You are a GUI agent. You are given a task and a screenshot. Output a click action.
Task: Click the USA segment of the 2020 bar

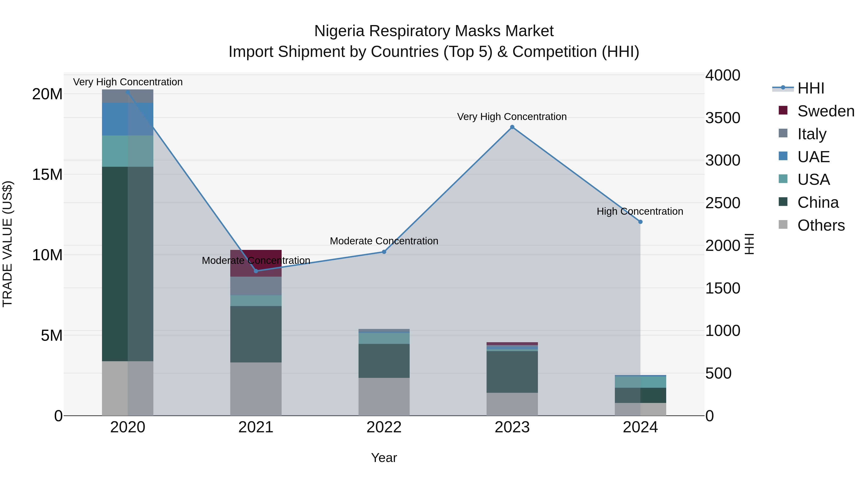pyautogui.click(x=128, y=151)
